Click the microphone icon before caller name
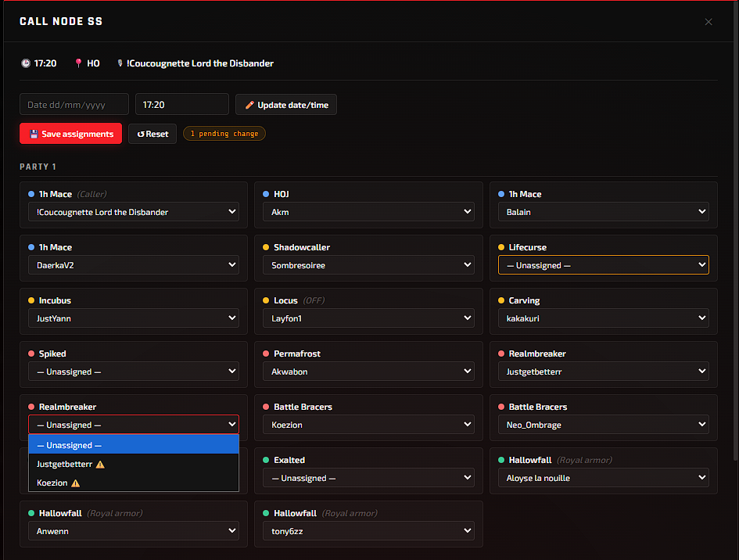This screenshot has width=739, height=560. click(x=120, y=63)
